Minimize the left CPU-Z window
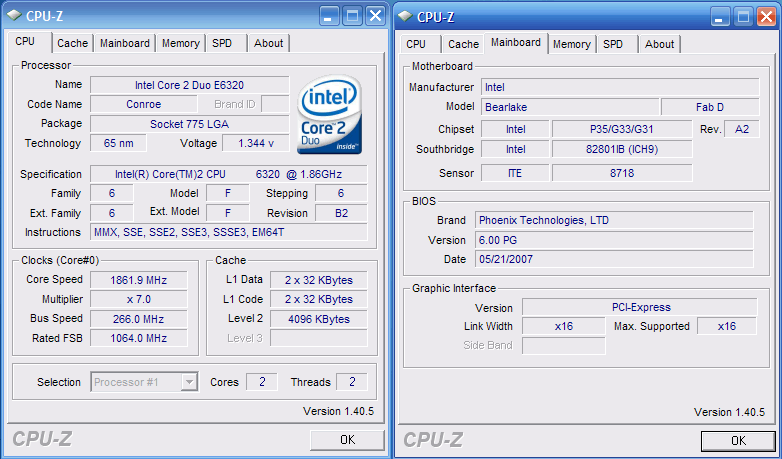The width and height of the screenshot is (782, 459). coord(329,16)
